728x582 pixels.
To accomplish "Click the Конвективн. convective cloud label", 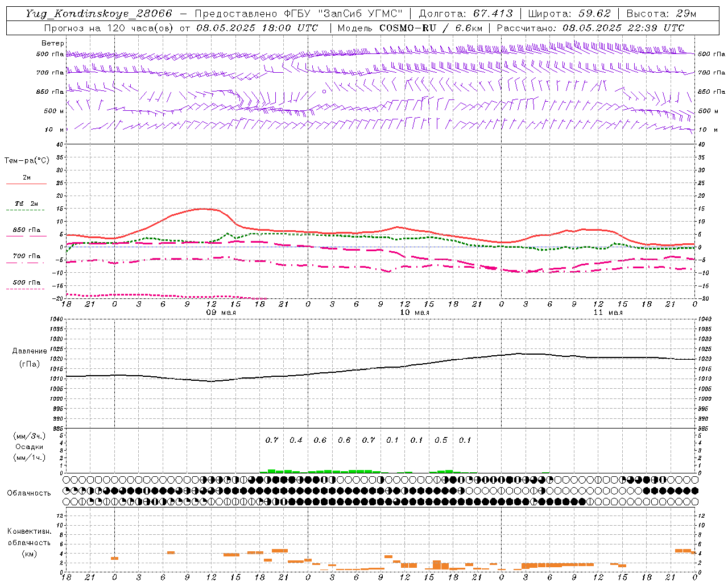I will click(x=29, y=531).
